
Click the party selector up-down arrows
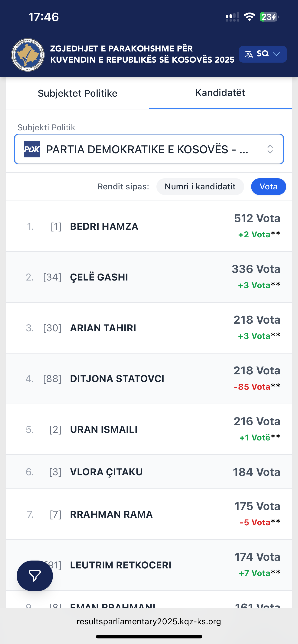(x=270, y=149)
